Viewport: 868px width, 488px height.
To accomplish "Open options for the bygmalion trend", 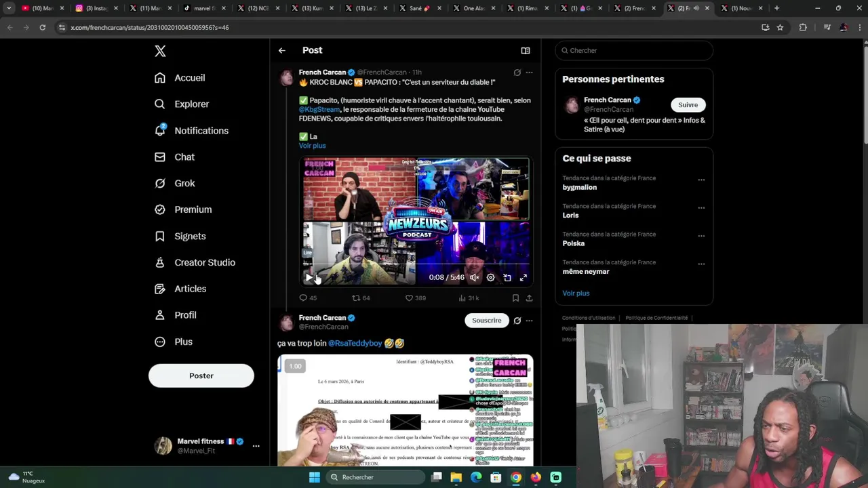I will [x=701, y=180].
